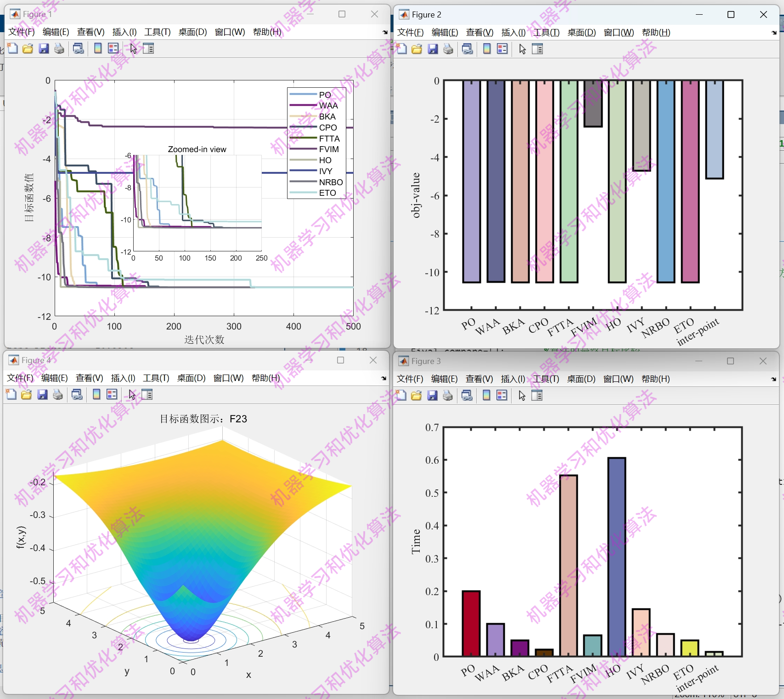Open 文件(F) menu in Figure 2

411,32
